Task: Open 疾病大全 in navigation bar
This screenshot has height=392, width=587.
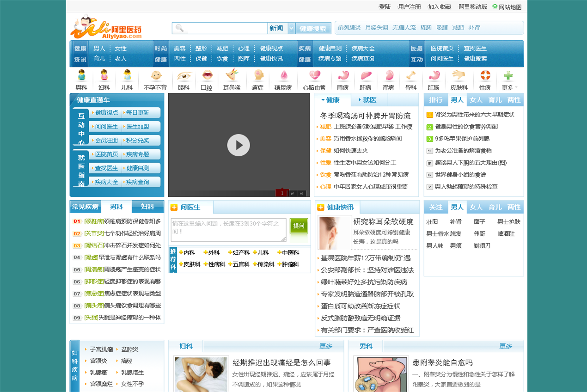Action: coord(363,49)
